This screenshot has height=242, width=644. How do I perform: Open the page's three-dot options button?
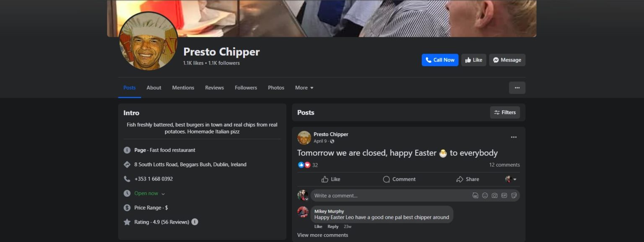click(x=517, y=88)
